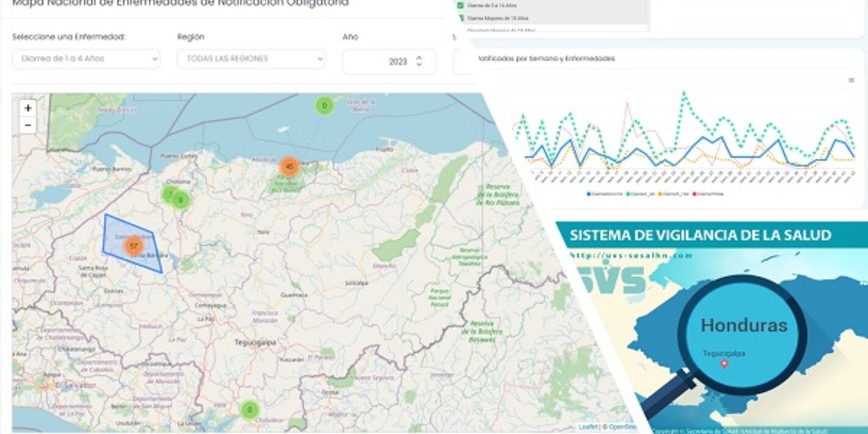Open the Seleccione una Enfermedad dropdown
The image size is (868, 434).
[x=86, y=59]
